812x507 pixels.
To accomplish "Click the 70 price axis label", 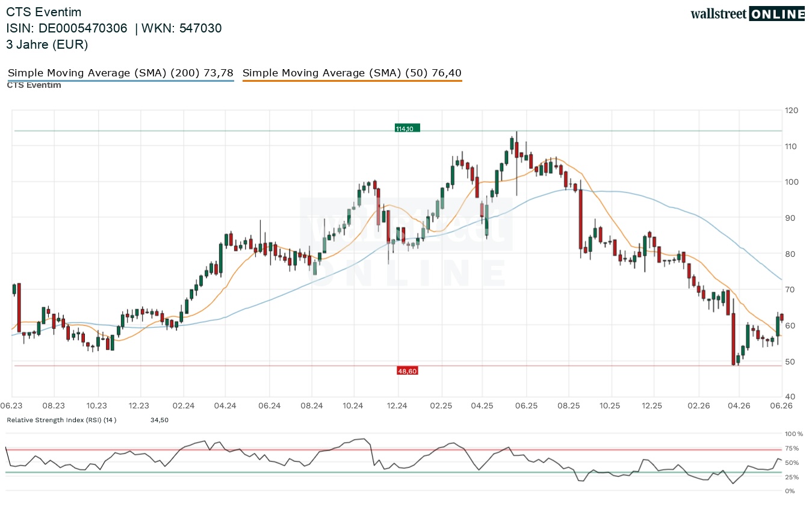I will click(790, 290).
